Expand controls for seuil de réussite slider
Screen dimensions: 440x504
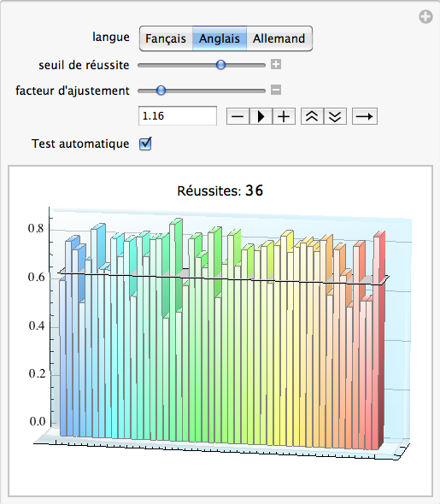point(276,64)
